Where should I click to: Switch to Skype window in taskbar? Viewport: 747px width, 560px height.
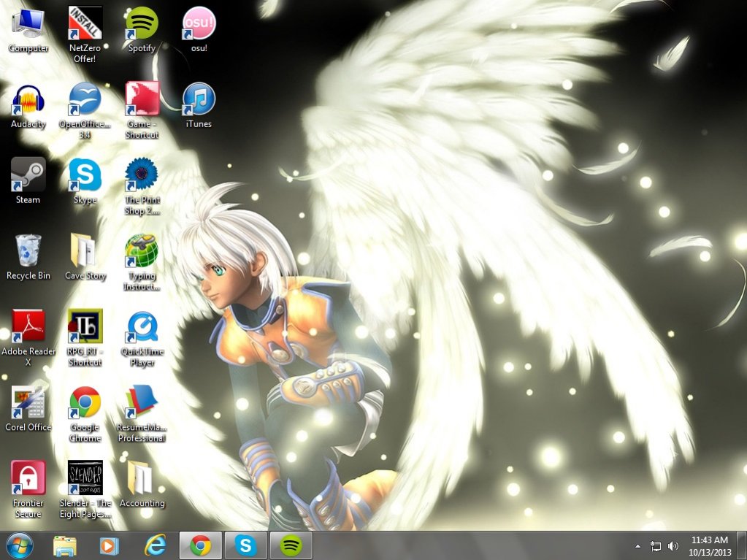[246, 545]
